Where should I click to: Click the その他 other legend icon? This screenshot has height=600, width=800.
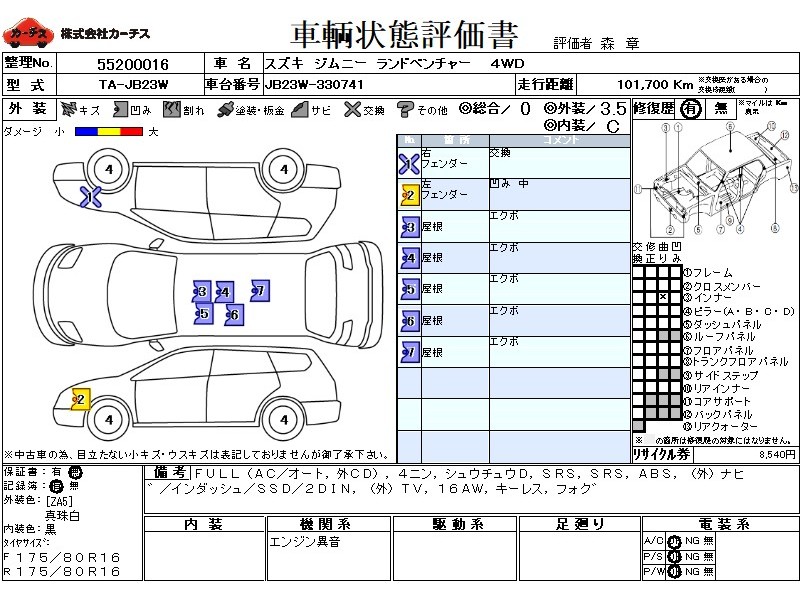click(x=405, y=109)
